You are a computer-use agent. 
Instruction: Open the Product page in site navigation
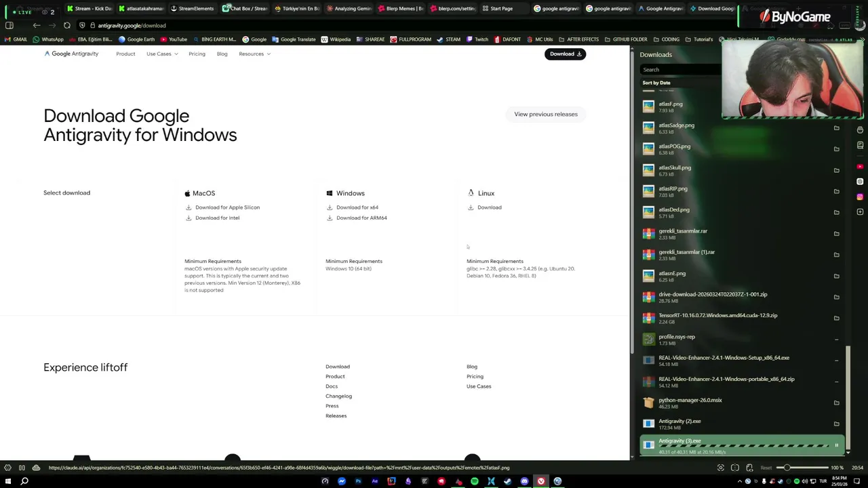(x=125, y=54)
